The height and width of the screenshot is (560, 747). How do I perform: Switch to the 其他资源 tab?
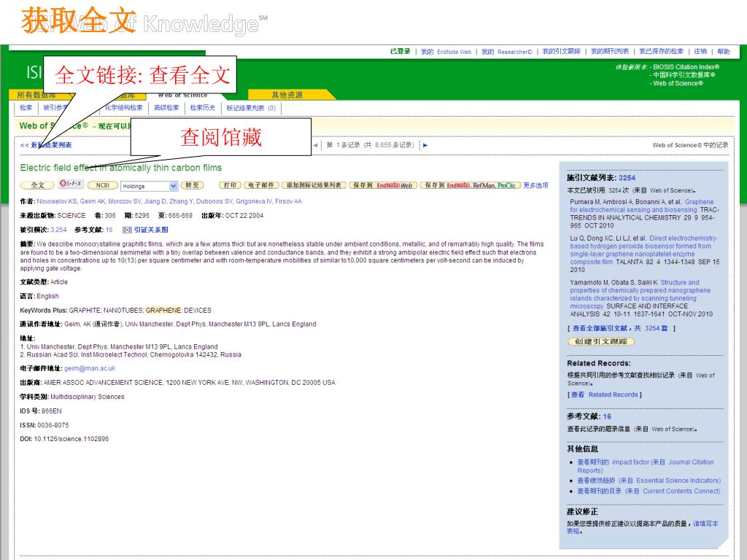(x=287, y=95)
